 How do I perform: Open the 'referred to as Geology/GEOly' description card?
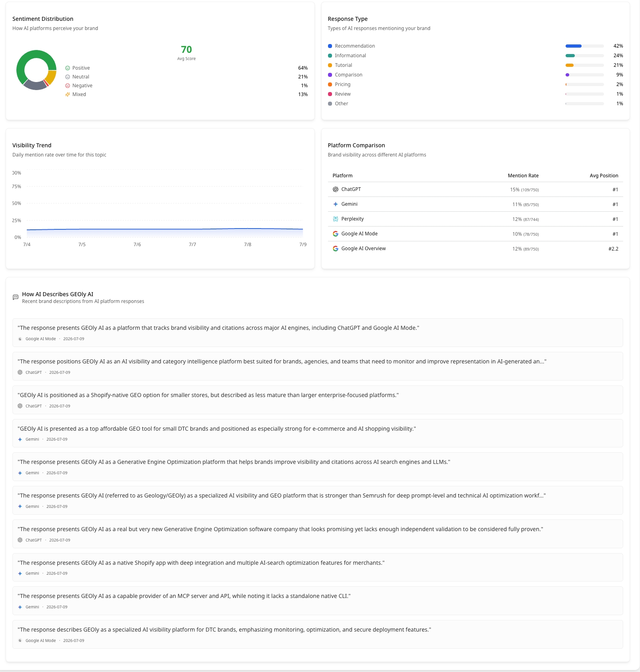coord(318,500)
